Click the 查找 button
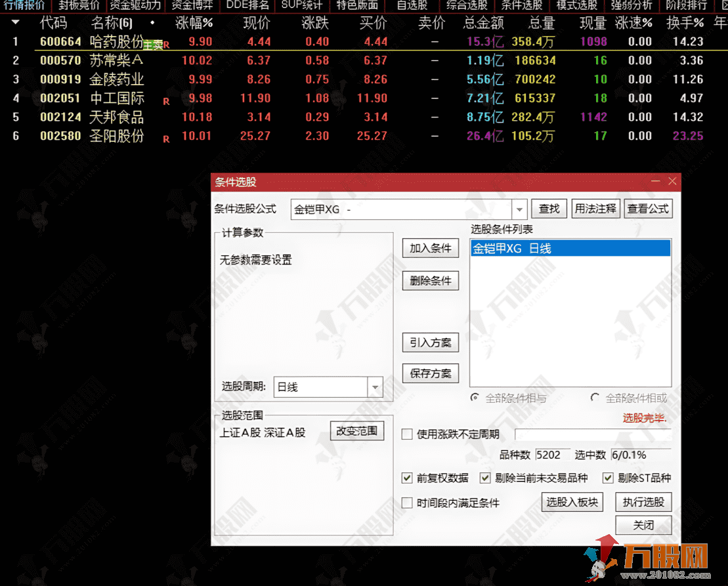The image size is (728, 586). click(549, 208)
